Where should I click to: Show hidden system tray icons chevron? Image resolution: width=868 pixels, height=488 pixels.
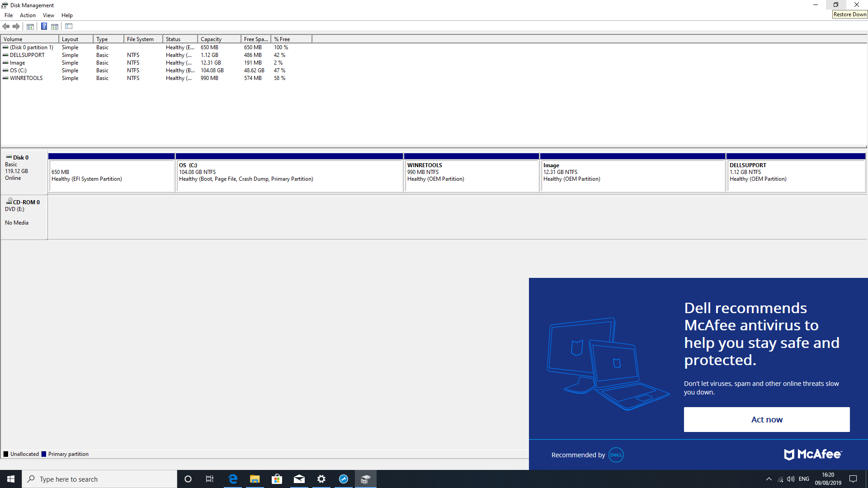(x=769, y=479)
